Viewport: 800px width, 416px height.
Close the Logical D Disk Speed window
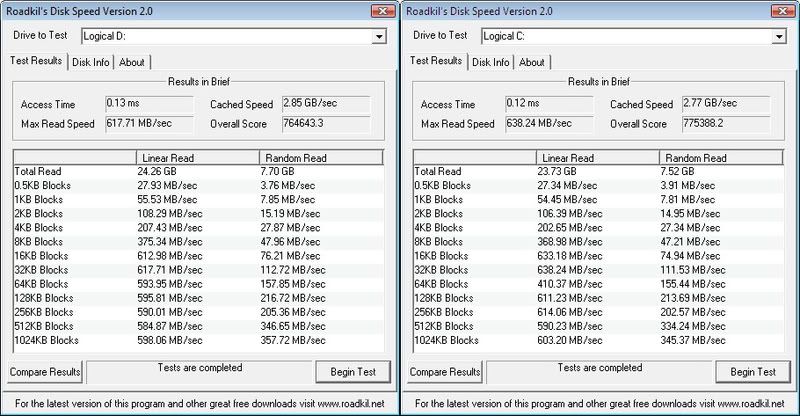(383, 11)
